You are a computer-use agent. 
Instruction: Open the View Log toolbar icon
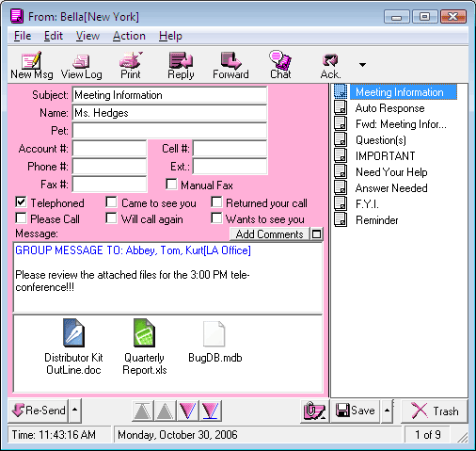81,65
